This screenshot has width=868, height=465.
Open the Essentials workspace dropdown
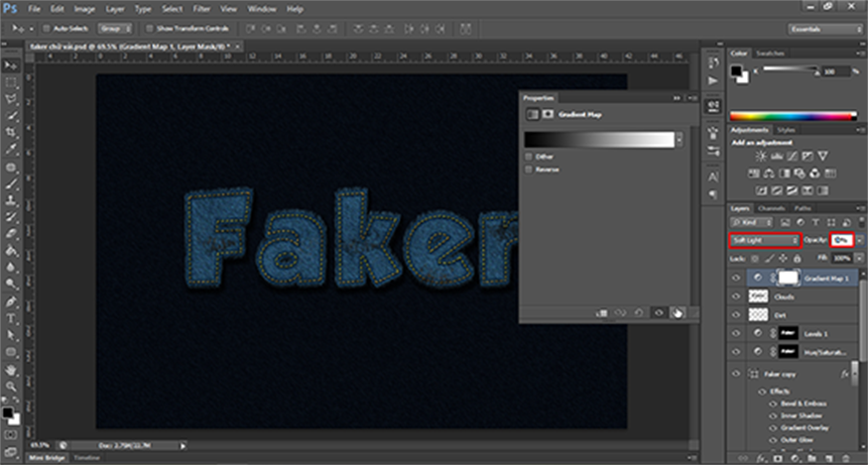pyautogui.click(x=824, y=29)
